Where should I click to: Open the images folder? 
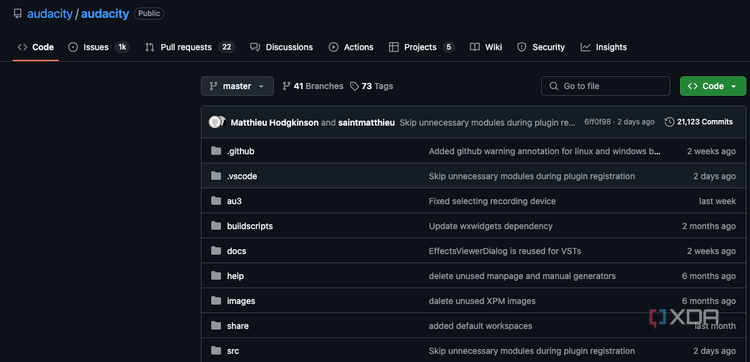[x=241, y=301]
